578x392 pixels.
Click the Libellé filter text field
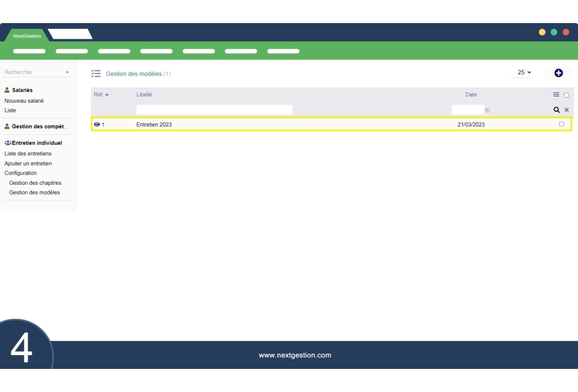pyautogui.click(x=214, y=110)
